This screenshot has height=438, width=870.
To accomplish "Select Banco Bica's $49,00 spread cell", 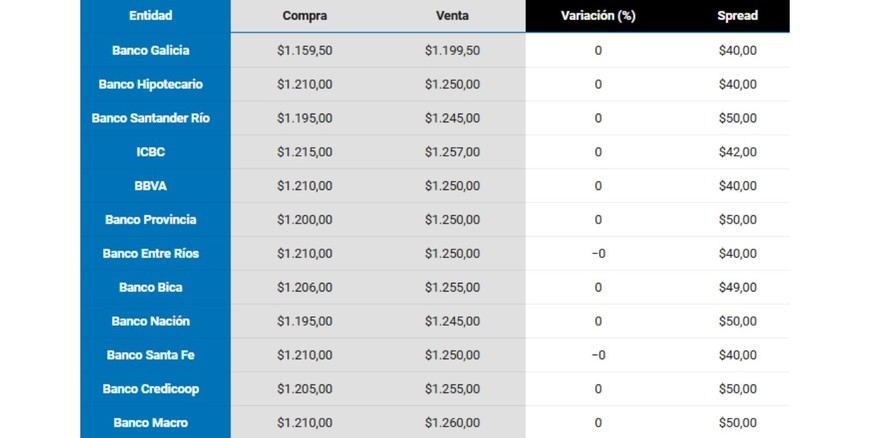I will coord(737,288).
